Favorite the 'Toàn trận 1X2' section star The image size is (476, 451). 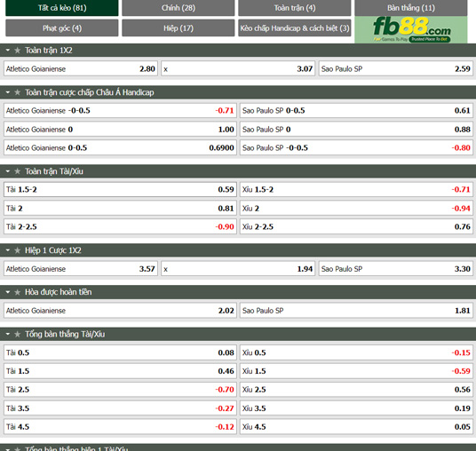tap(17, 51)
